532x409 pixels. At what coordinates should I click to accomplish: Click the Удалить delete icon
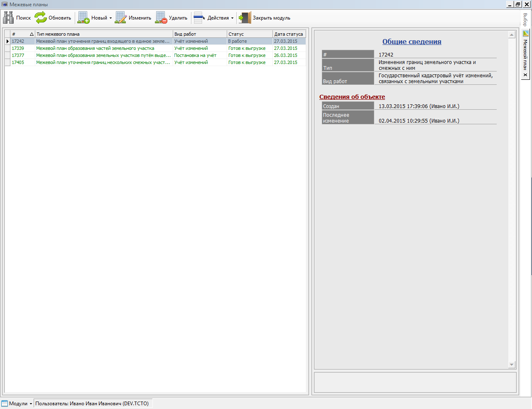[161, 18]
